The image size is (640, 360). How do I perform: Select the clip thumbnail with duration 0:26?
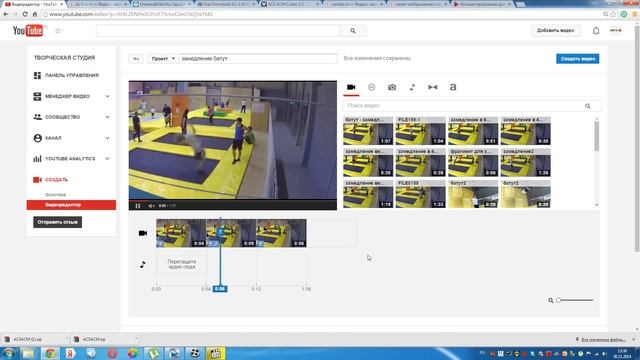click(x=368, y=162)
